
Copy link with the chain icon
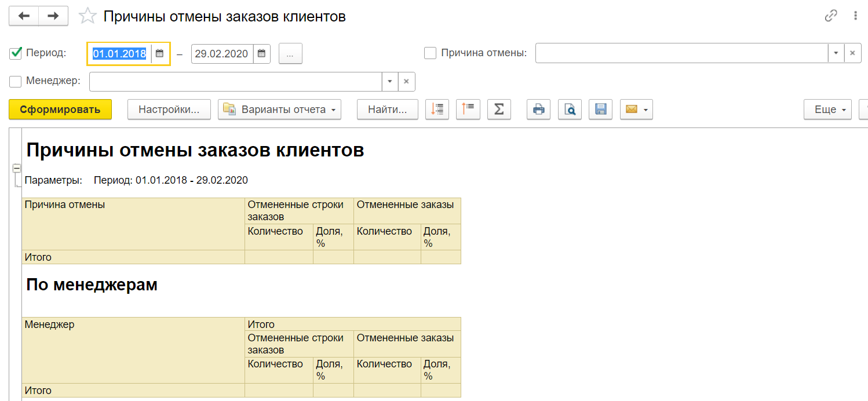(x=831, y=16)
